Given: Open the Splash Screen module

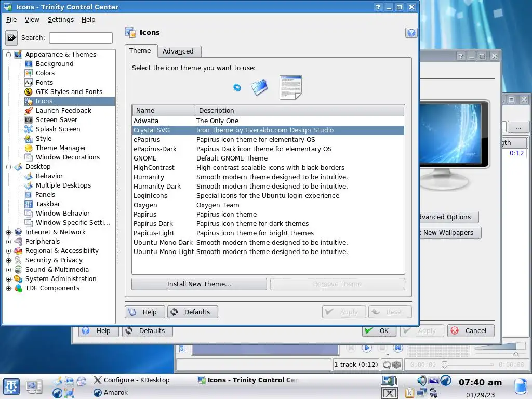Looking at the screenshot, I should coord(58,129).
